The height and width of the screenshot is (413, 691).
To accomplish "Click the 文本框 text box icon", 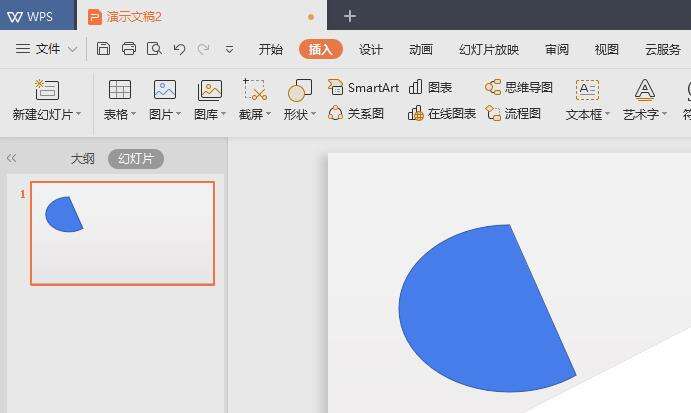I will coord(587,90).
